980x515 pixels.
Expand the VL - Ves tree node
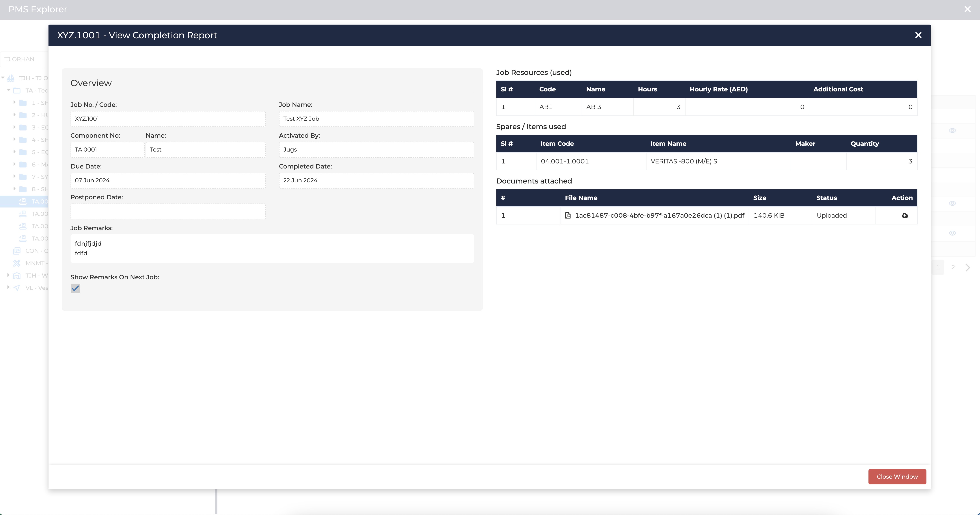[8, 287]
